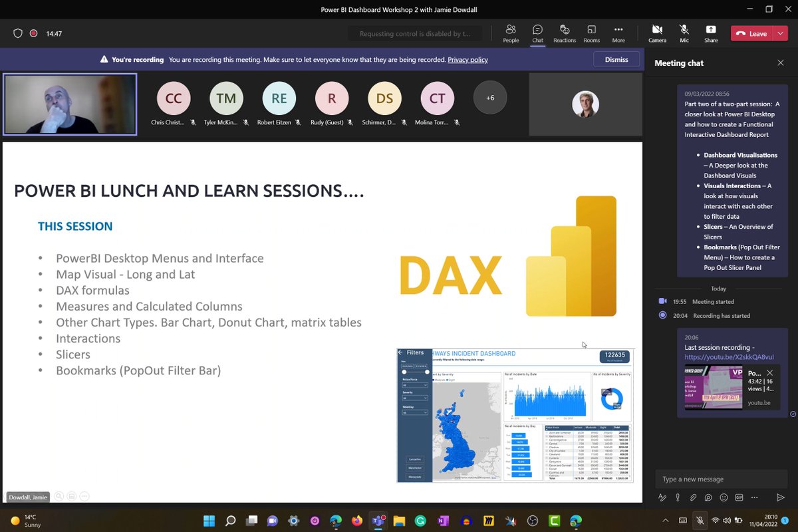Select Rudy (Guest) participant avatar
This screenshot has width=798, height=532.
coord(332,98)
